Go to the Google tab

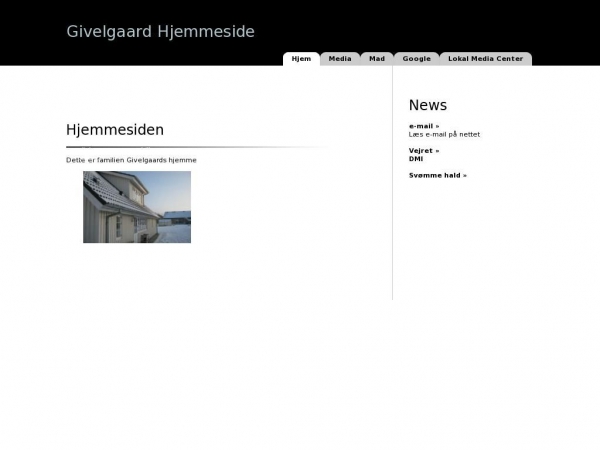pos(416,59)
